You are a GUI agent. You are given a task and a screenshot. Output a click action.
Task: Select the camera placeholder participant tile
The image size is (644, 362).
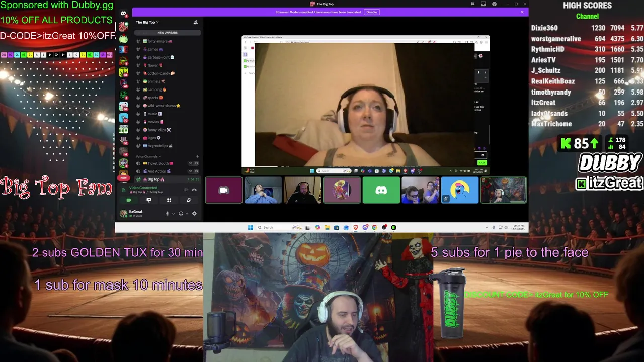click(x=224, y=190)
